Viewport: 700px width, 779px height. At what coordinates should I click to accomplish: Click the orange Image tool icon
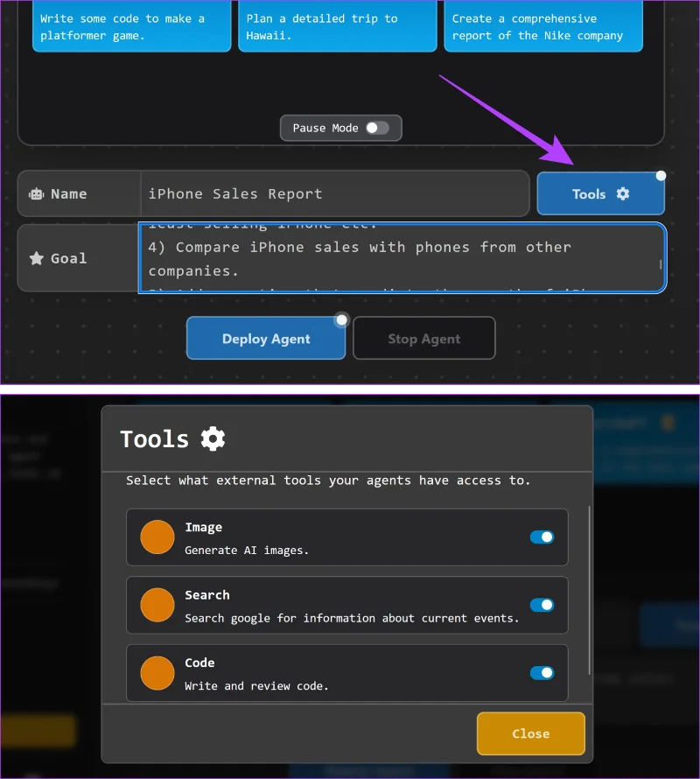pos(157,537)
